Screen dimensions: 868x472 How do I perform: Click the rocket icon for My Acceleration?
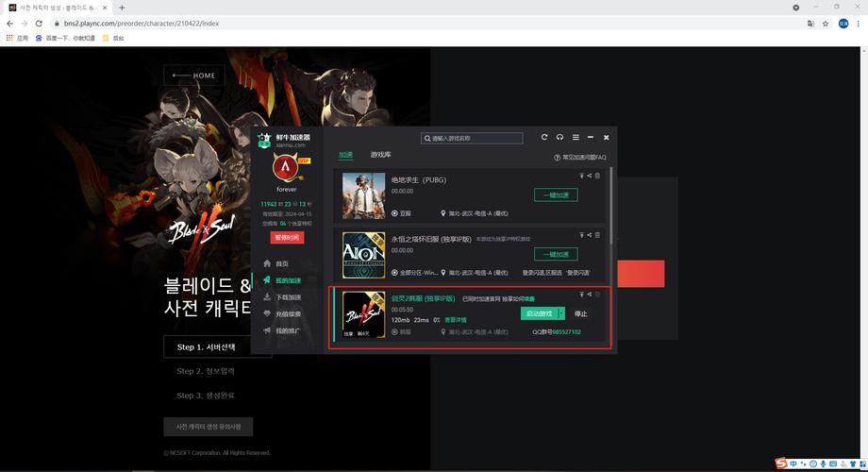267,280
